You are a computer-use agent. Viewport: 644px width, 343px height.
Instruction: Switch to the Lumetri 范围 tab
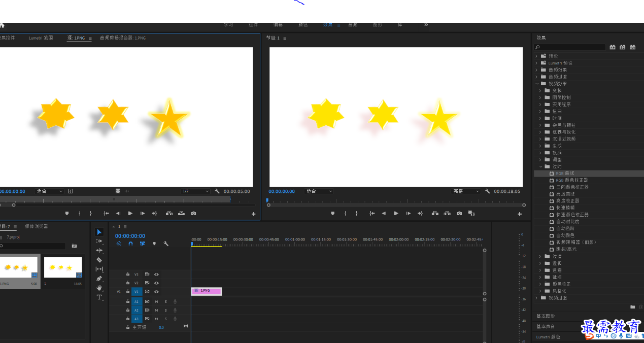(41, 38)
